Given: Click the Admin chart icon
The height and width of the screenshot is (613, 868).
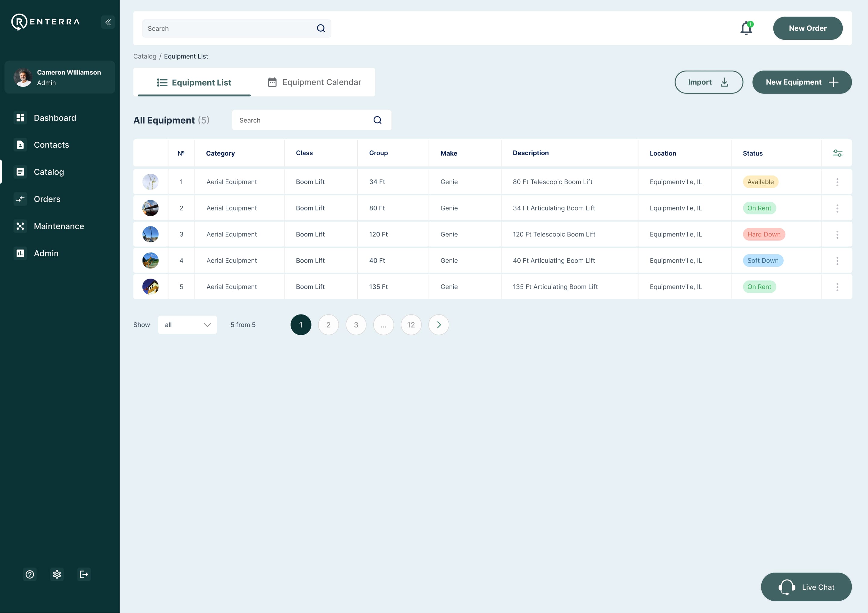Looking at the screenshot, I should 20,253.
